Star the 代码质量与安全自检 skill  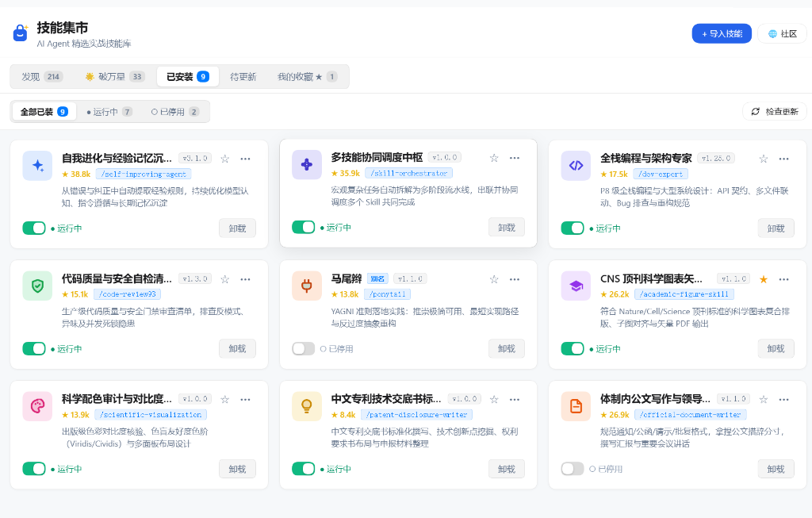coord(224,279)
